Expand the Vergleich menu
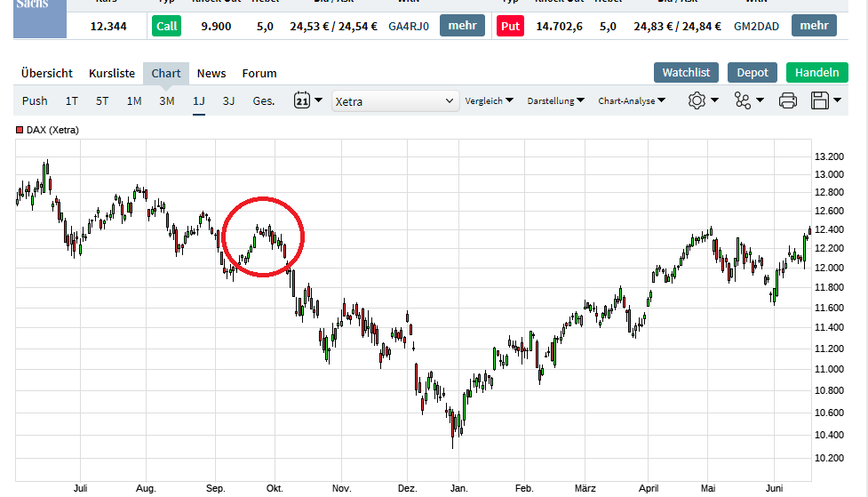This screenshot has height=497, width=868. pos(490,100)
